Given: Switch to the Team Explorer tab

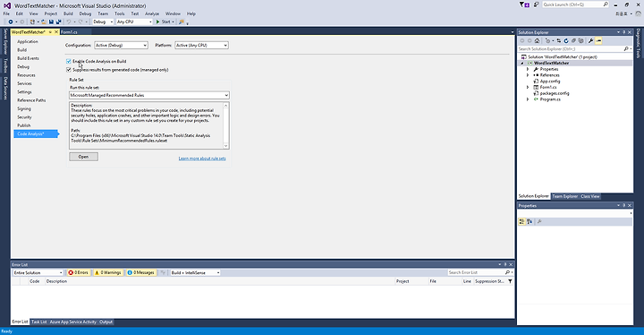Looking at the screenshot, I should [x=564, y=196].
